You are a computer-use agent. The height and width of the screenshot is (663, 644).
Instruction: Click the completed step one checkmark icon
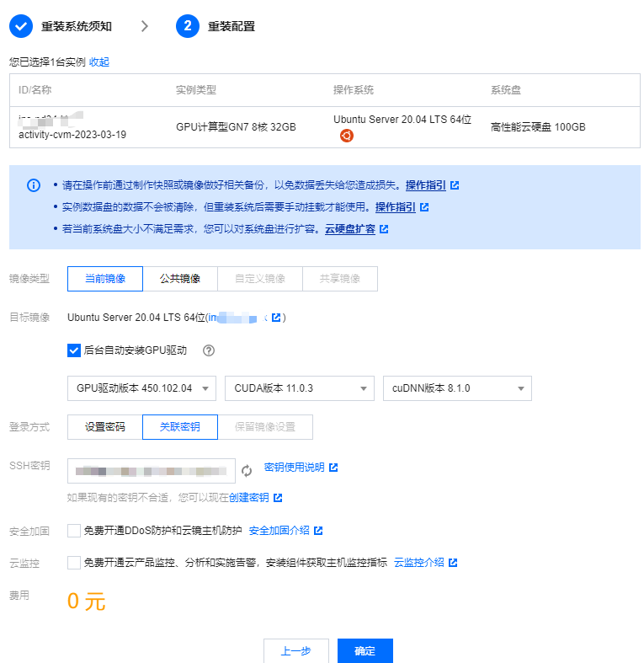[x=21, y=26]
